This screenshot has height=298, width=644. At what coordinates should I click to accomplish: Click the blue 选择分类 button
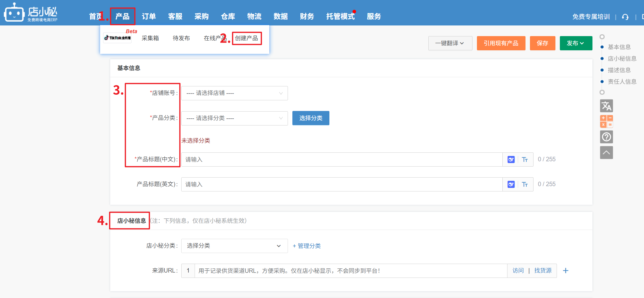pos(310,118)
